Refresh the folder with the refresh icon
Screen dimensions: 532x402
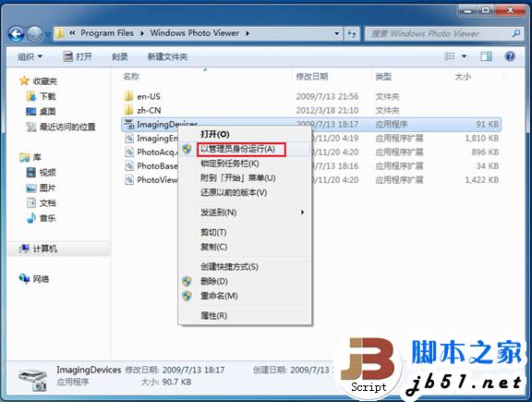point(352,33)
